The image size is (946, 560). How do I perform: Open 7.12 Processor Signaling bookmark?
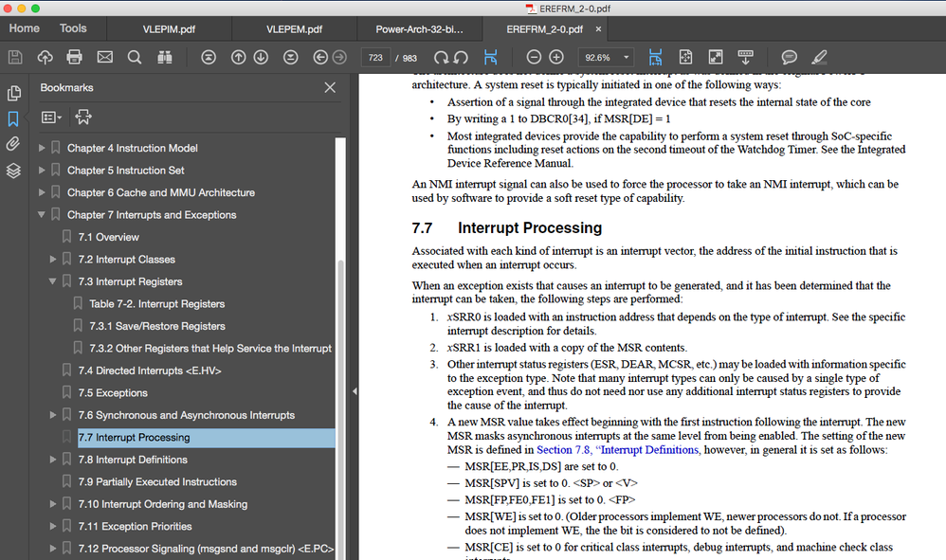click(206, 549)
